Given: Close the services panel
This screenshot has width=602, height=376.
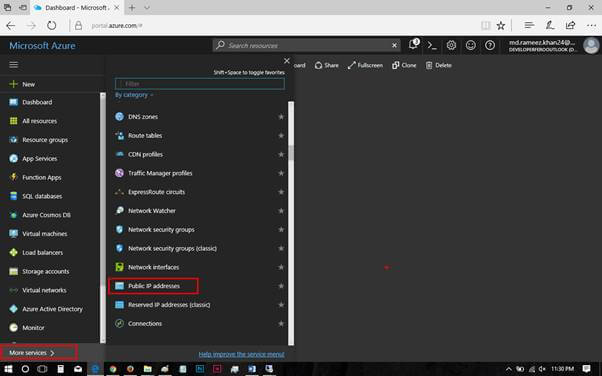Looking at the screenshot, I should [287, 61].
